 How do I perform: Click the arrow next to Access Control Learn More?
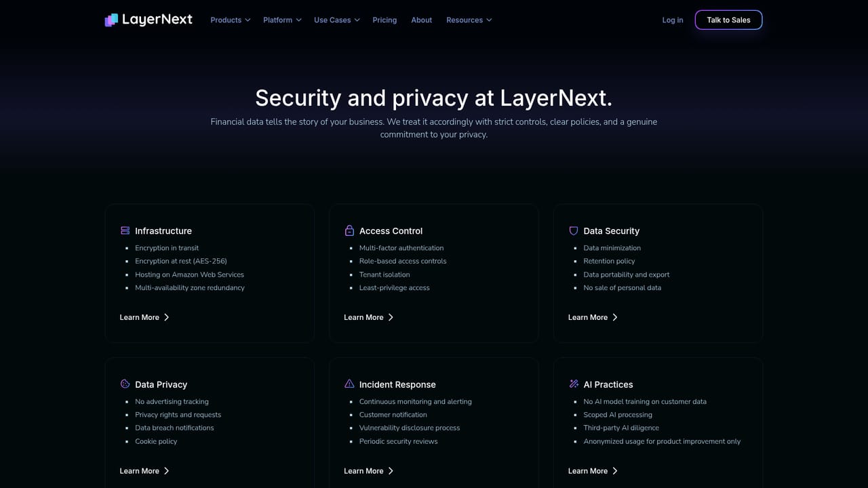[x=391, y=317]
